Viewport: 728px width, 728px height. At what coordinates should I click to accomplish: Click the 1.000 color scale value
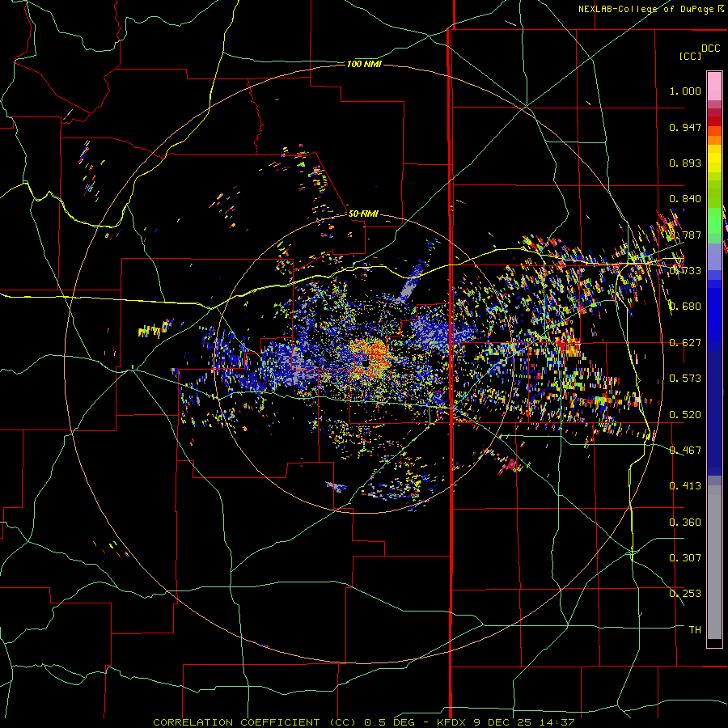coord(685,91)
